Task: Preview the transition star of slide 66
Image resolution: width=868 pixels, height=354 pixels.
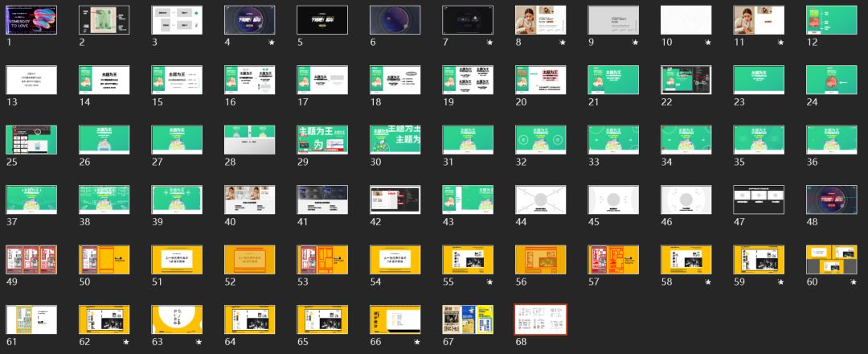Action: pyautogui.click(x=417, y=342)
